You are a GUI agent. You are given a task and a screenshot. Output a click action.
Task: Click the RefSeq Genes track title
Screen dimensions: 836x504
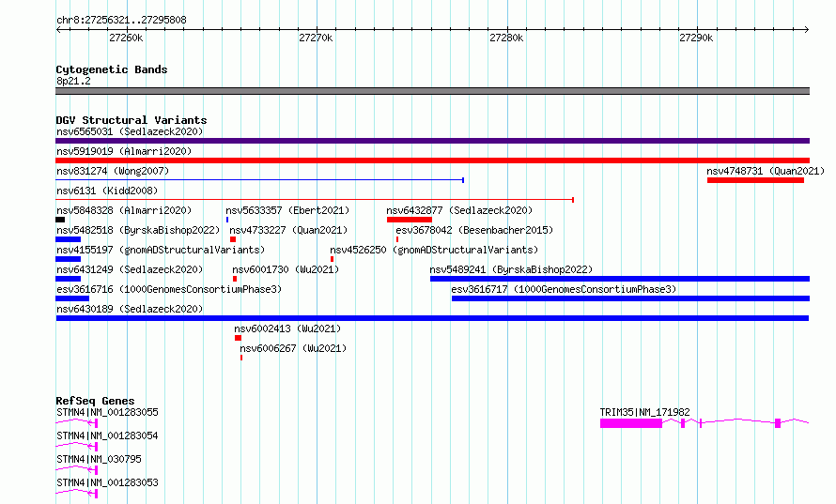[x=95, y=401]
